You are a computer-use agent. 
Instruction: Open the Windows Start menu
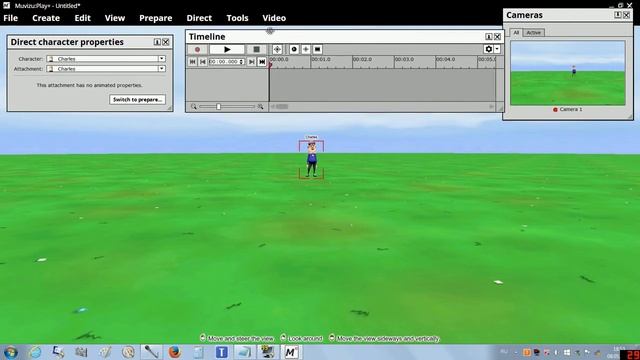click(x=11, y=352)
